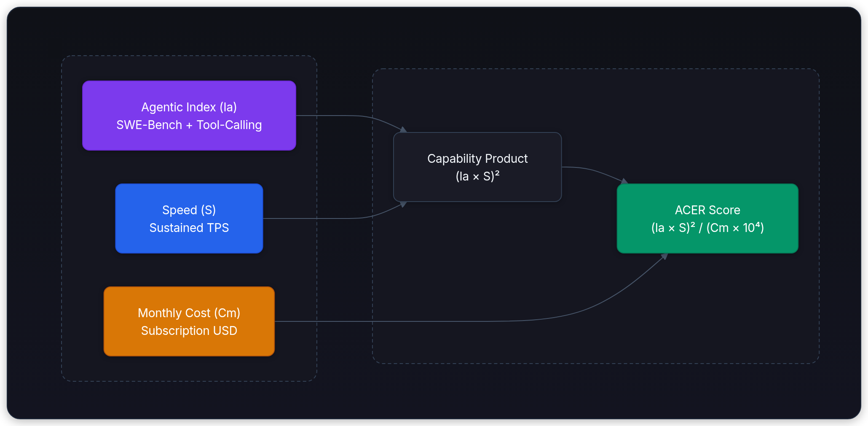The height and width of the screenshot is (426, 868).
Task: Click the 'SWE-Bench + Tool-Calling' subtitle text
Action: (189, 125)
